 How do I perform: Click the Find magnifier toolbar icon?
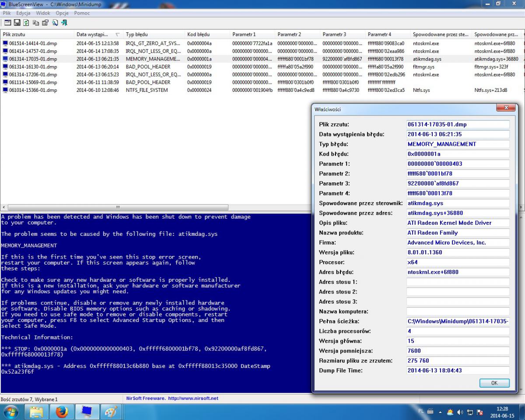point(55,22)
